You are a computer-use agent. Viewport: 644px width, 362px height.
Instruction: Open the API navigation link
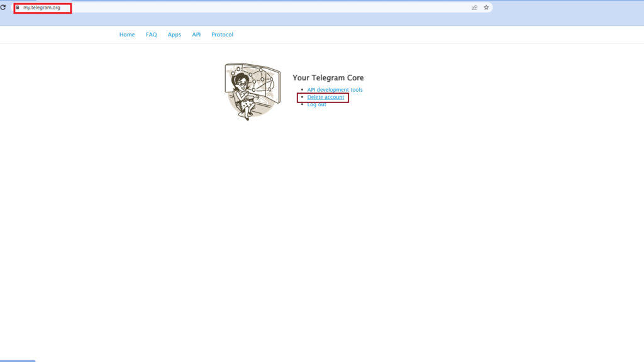coord(196,35)
